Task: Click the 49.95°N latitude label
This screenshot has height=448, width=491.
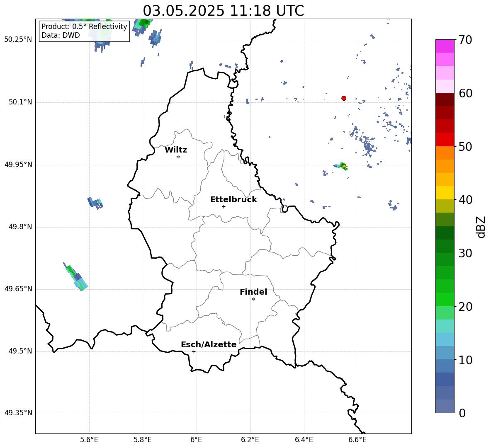Action: [x=18, y=165]
